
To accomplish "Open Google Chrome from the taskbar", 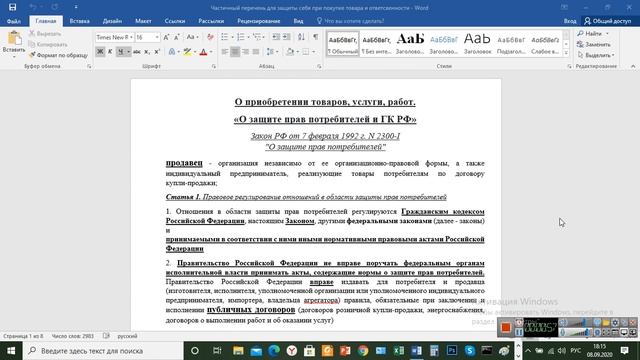I will (363, 351).
